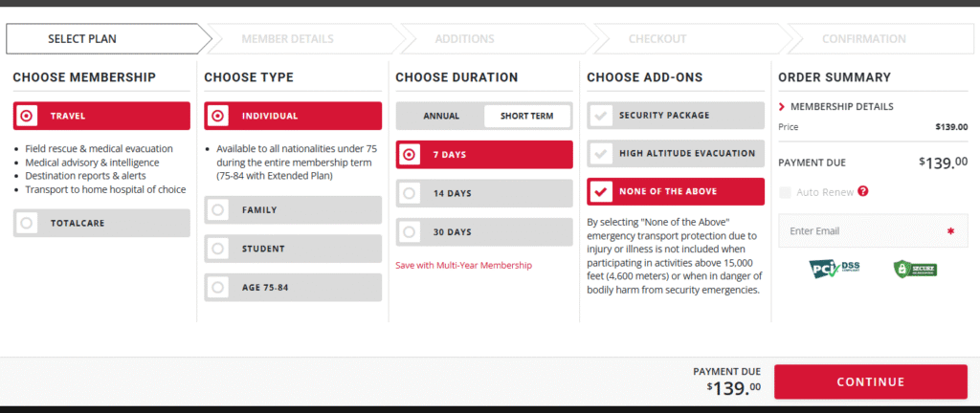Open the Save with Multi-Year Membership link
The height and width of the screenshot is (413, 980).
tap(463, 265)
